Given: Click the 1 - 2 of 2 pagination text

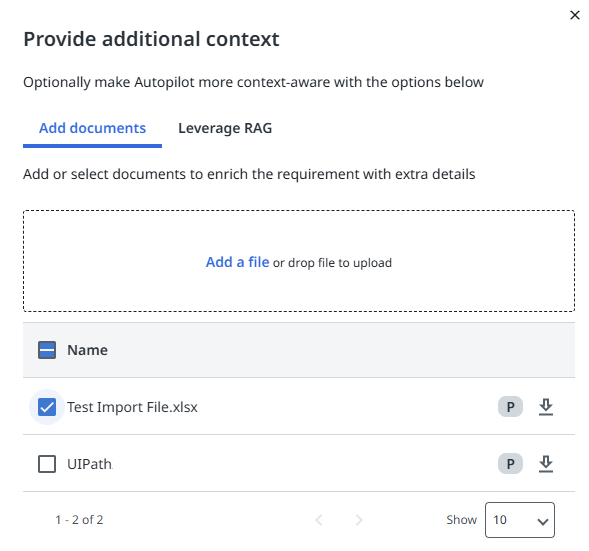Looking at the screenshot, I should point(79,520).
